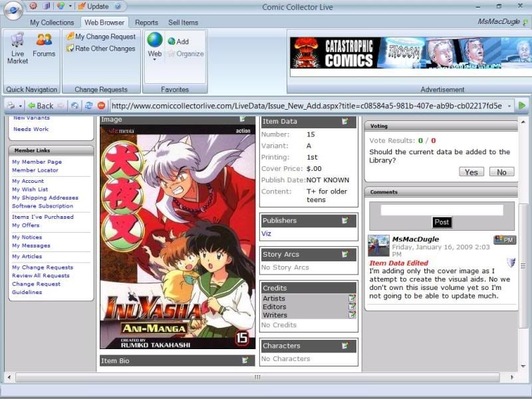Add current page to Favorites
This screenshot has height=399, width=532.
(178, 41)
